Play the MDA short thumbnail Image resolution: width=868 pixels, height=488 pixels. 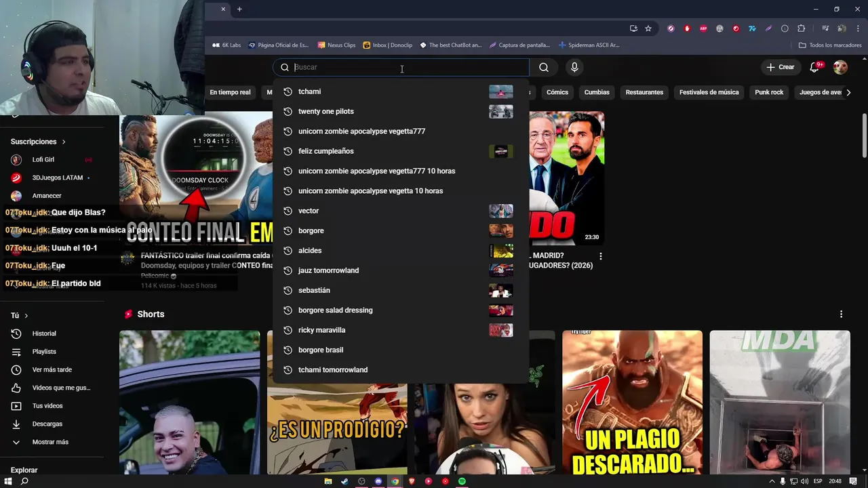pos(780,403)
